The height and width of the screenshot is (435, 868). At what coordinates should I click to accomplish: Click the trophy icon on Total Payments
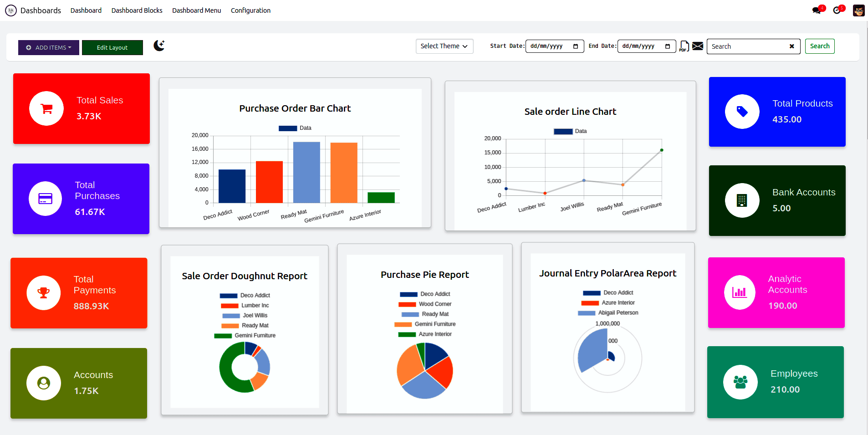tap(43, 293)
